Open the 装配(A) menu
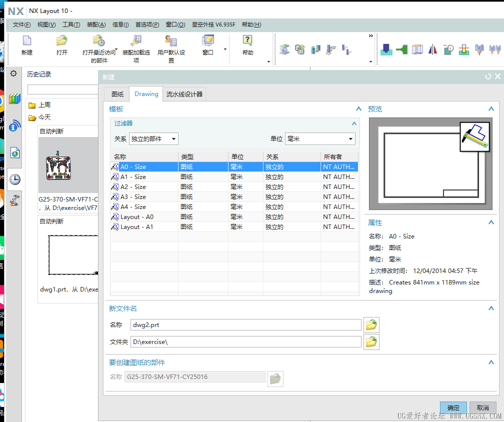This screenshot has height=422, width=504. [x=96, y=24]
